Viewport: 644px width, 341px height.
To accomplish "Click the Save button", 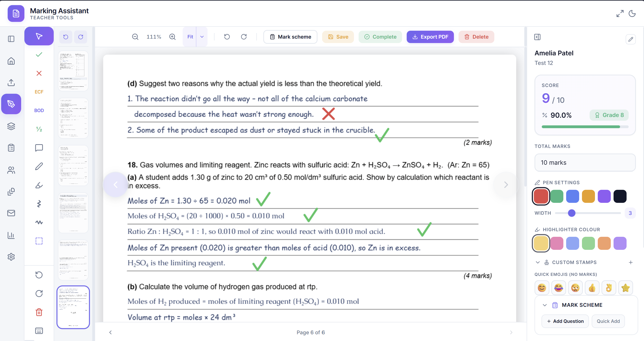I will pyautogui.click(x=338, y=37).
